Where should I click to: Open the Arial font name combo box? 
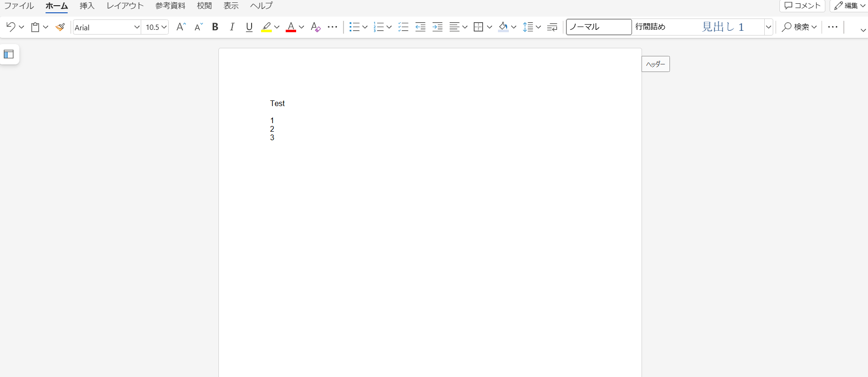coord(107,27)
